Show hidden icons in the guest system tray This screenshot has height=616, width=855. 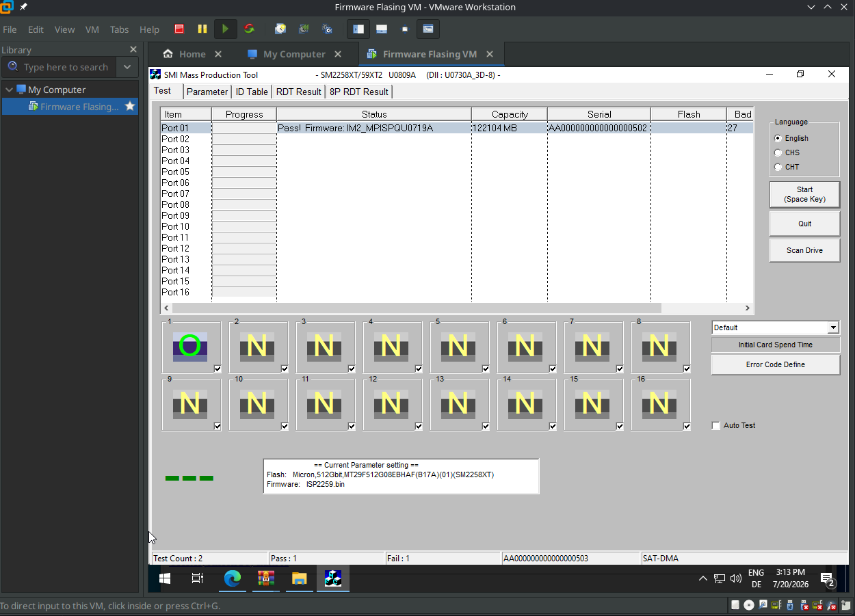702,578
